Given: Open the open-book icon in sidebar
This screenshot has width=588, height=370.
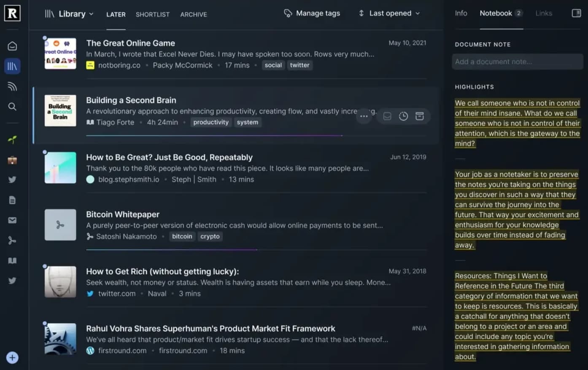Looking at the screenshot, I should point(12,260).
